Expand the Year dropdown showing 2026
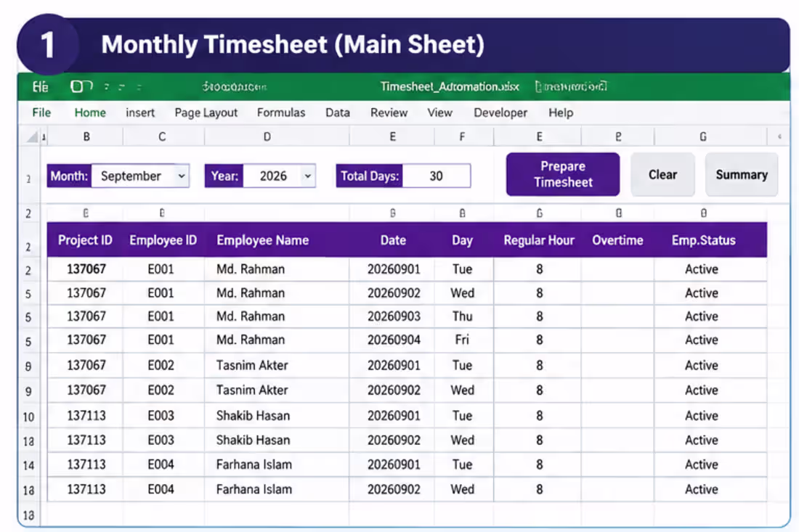Viewport: 799px width, 532px height. point(308,176)
